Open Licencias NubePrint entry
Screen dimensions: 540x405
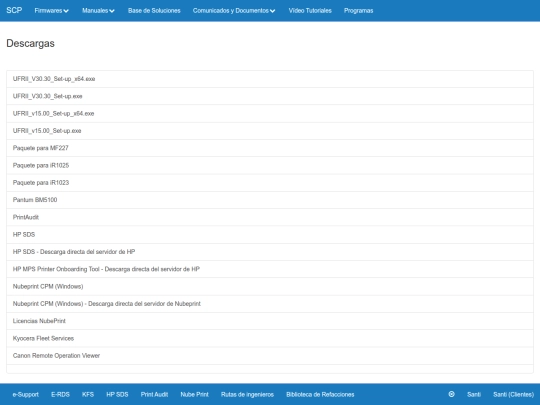coord(270,321)
